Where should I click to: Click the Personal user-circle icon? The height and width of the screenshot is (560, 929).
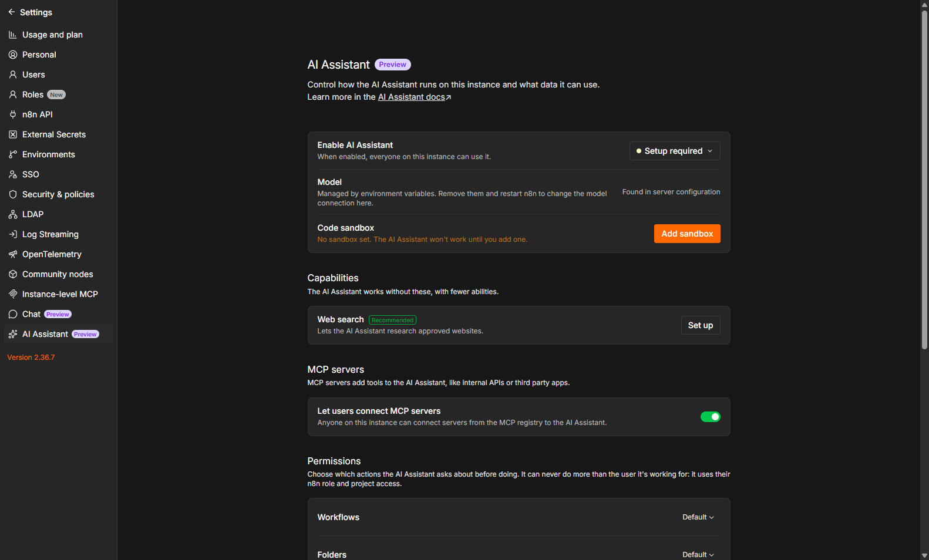[13, 55]
